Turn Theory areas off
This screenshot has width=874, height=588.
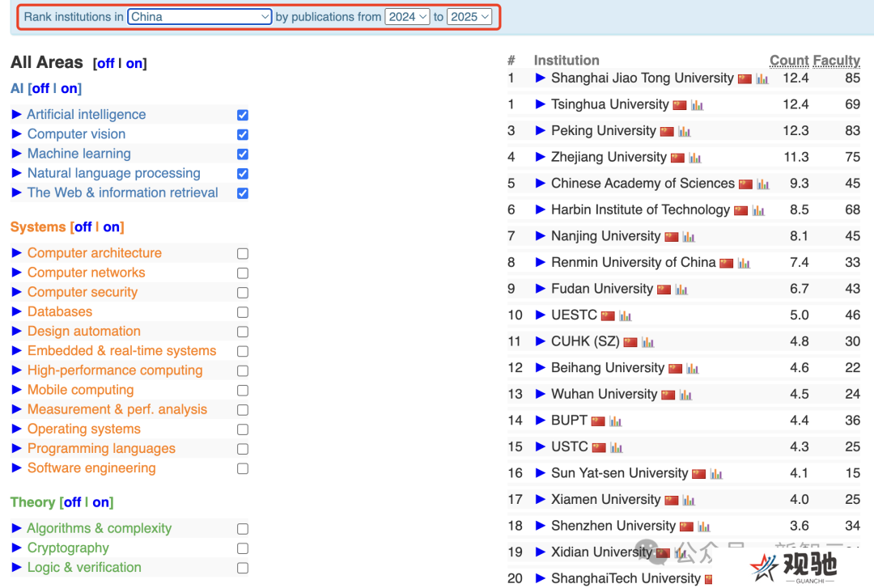pyautogui.click(x=73, y=503)
